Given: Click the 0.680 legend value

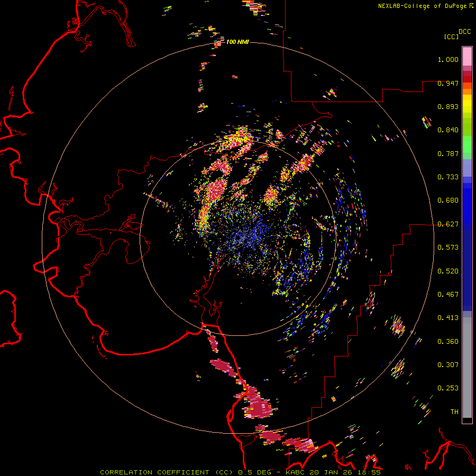Looking at the screenshot, I should pos(448,200).
